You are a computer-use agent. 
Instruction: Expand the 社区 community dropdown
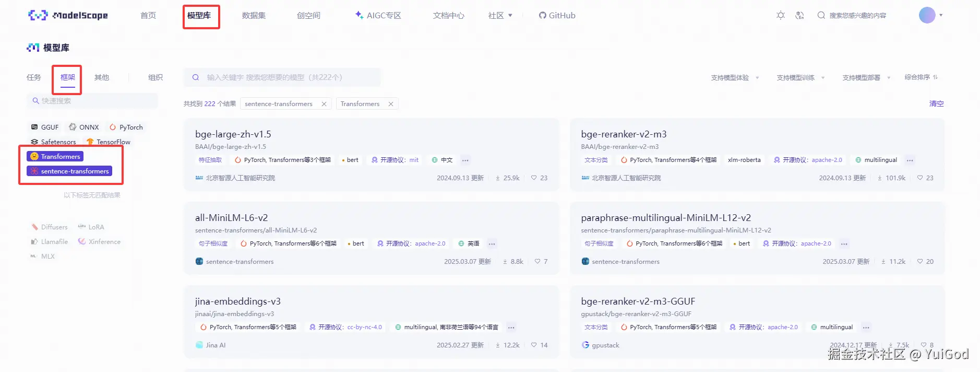click(500, 15)
